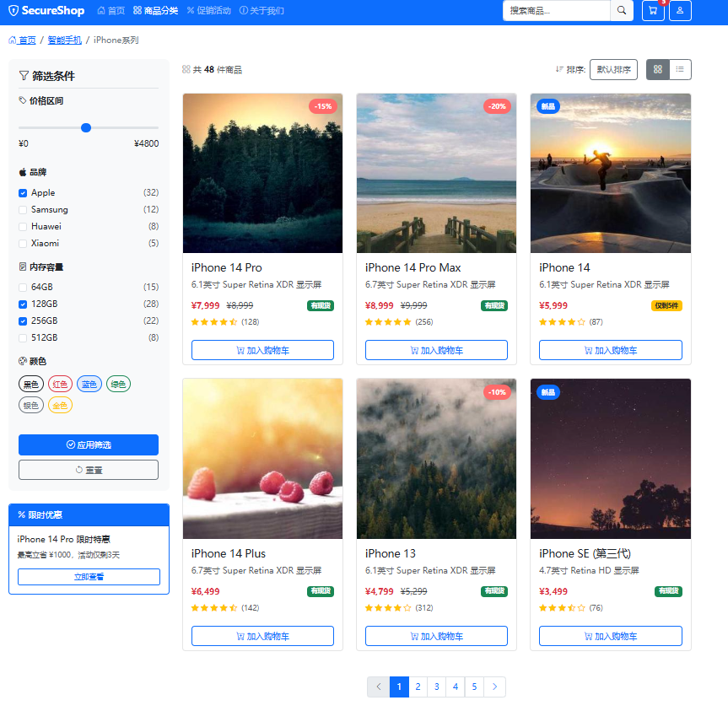Open the 默认排序 sort dropdown
Viewport: 728px width, 711px height.
tap(613, 70)
